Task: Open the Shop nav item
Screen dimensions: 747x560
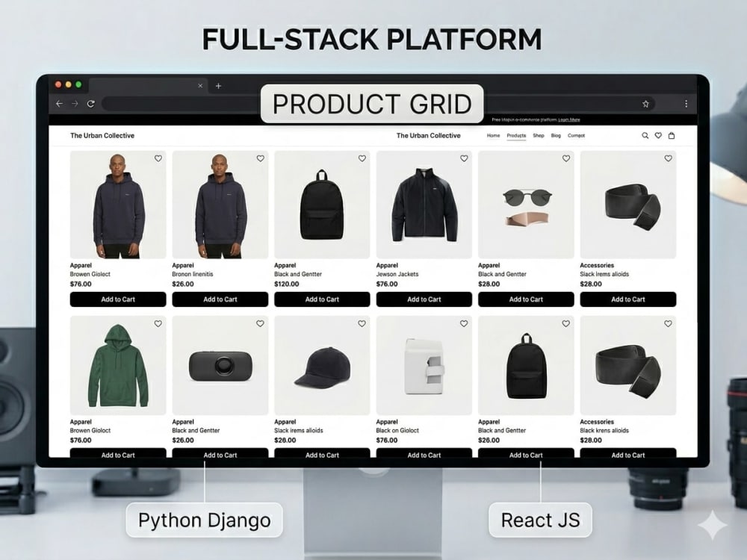Action: point(539,136)
